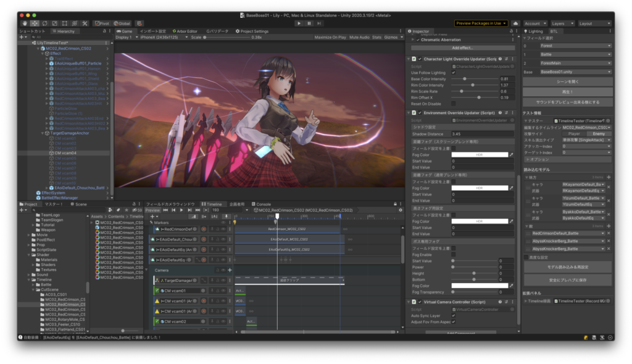This screenshot has width=632, height=364.
Task: Expand the Movie folder in Project panel
Action: click(x=29, y=234)
